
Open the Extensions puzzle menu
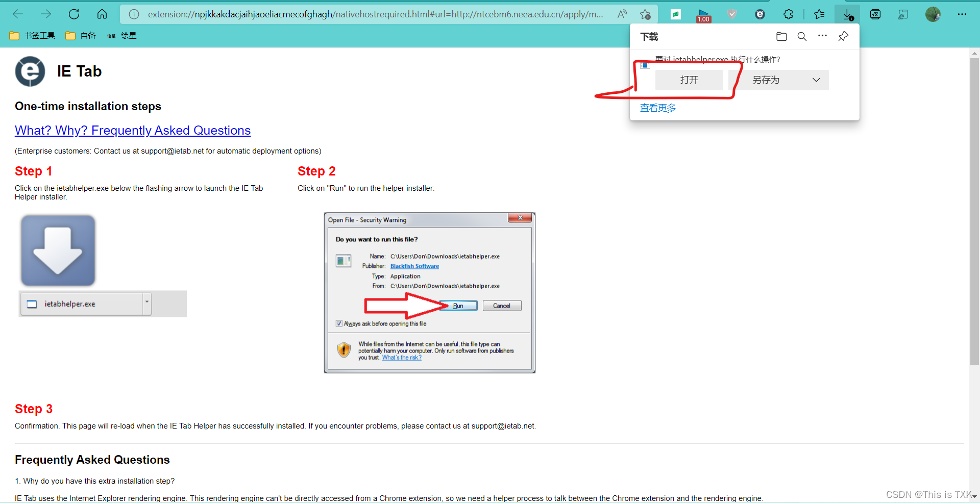coord(788,14)
